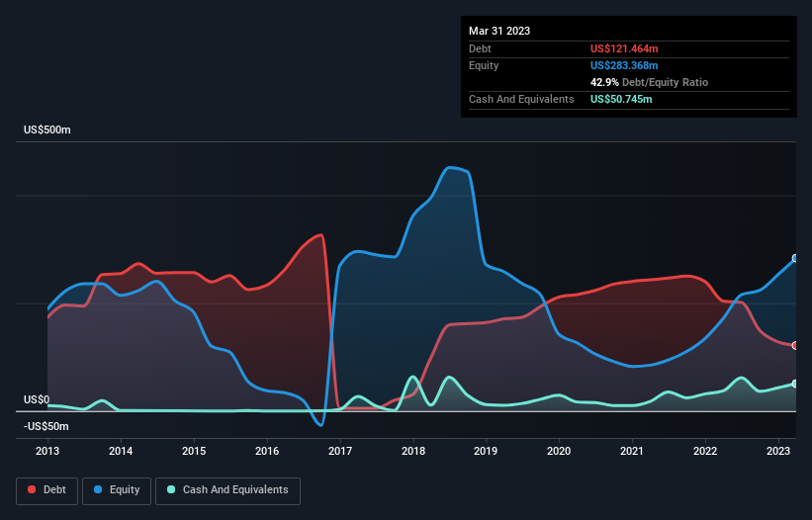The width and height of the screenshot is (812, 520).
Task: Click the red Debt legend dot
Action: point(32,489)
